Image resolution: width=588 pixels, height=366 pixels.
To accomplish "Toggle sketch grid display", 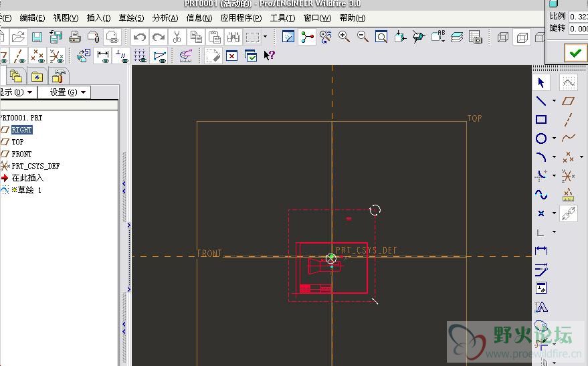I will (140, 56).
